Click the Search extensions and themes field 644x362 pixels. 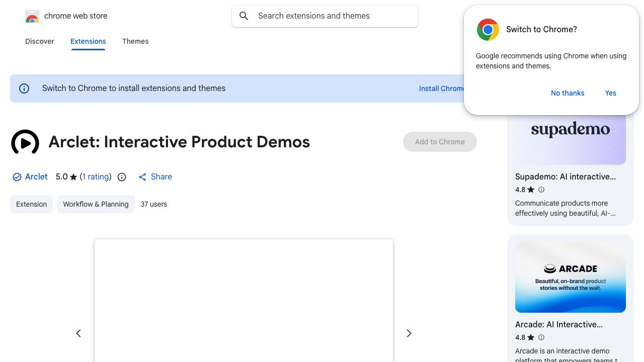(x=325, y=16)
